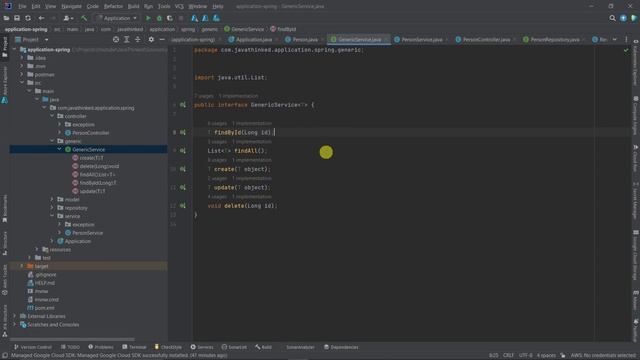Viewport: 640px width, 360px height.
Task: Open the Navigate menu
Action: [x=71, y=6]
